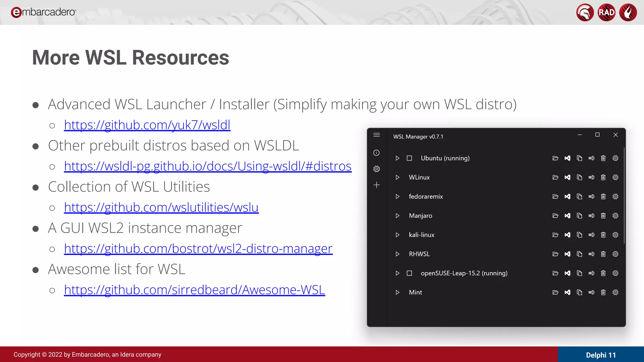Image resolution: width=644 pixels, height=362 pixels.
Task: Delete the Manjaro instance
Action: [603, 216]
